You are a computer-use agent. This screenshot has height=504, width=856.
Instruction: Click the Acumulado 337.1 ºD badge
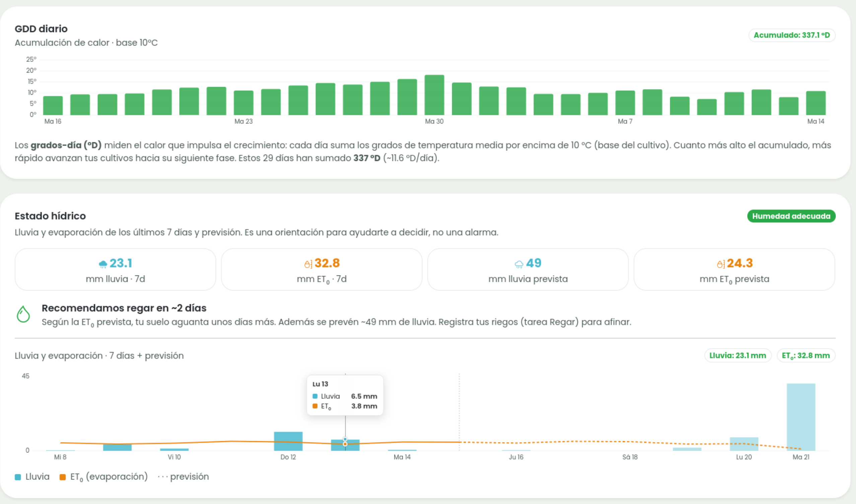(792, 35)
